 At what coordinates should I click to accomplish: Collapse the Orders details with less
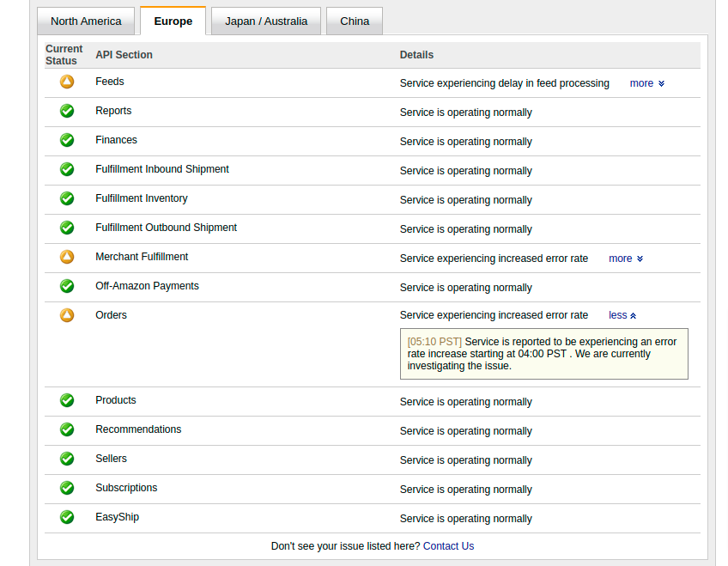[622, 315]
